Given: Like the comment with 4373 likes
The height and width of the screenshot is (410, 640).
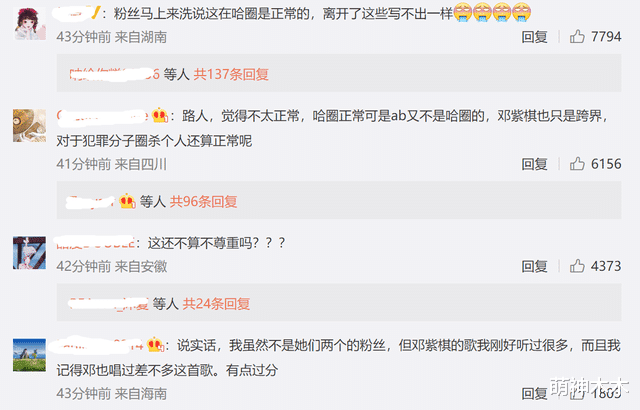Looking at the screenshot, I should point(577,266).
